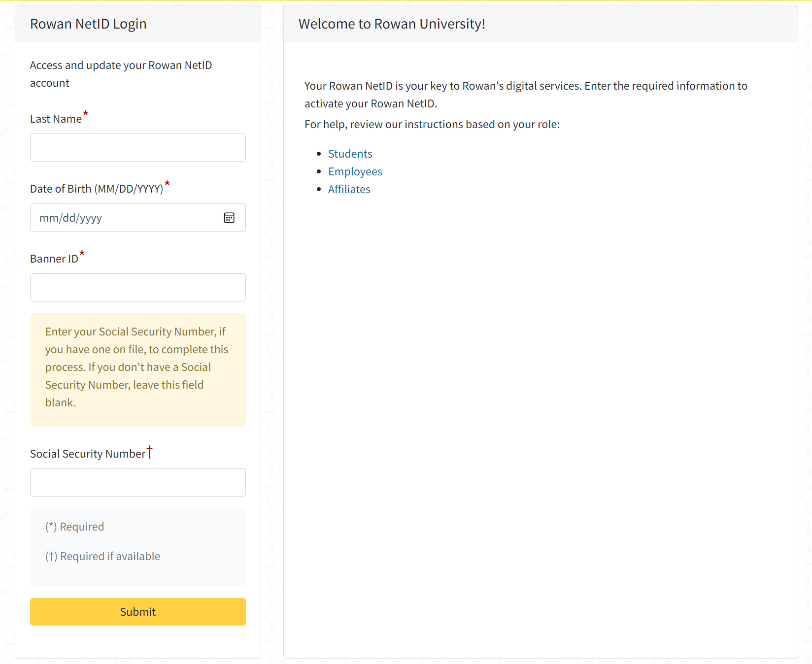Screen dimensions: 812x664
Task: Select the year segment of the birth date
Action: coord(91,218)
